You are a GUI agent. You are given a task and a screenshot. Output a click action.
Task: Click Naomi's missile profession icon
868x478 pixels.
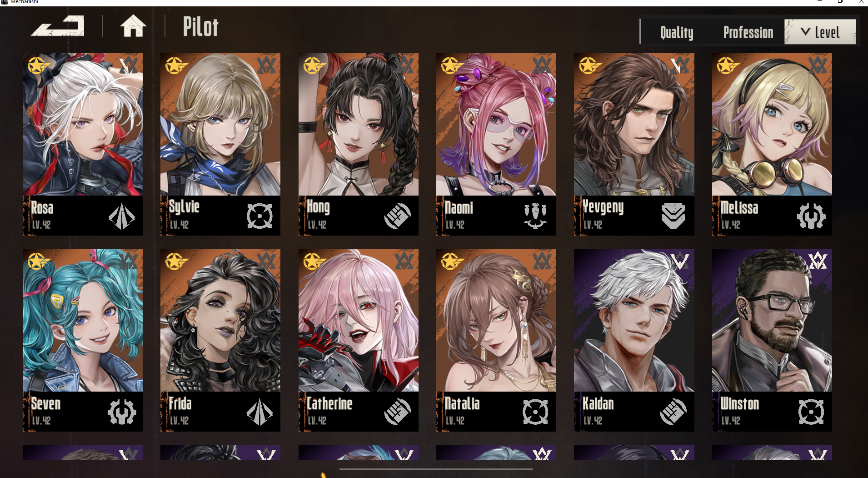535,216
